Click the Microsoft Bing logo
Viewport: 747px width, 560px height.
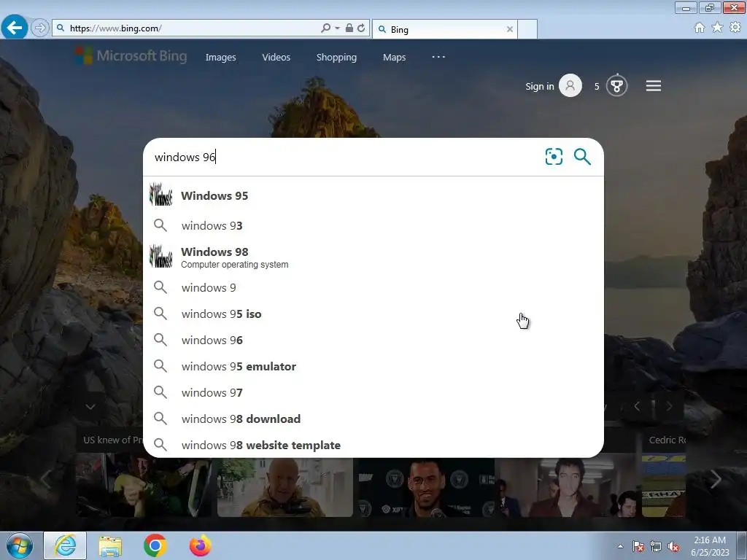pos(131,55)
